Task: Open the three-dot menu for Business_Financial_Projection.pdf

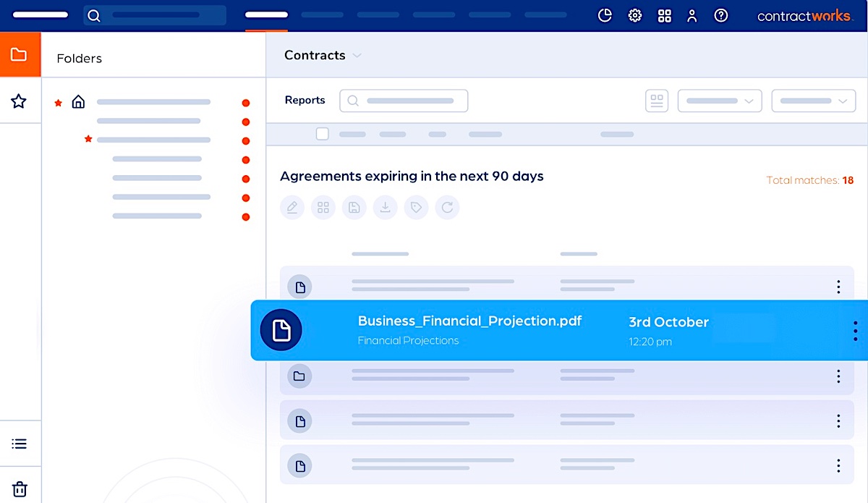Action: [855, 331]
